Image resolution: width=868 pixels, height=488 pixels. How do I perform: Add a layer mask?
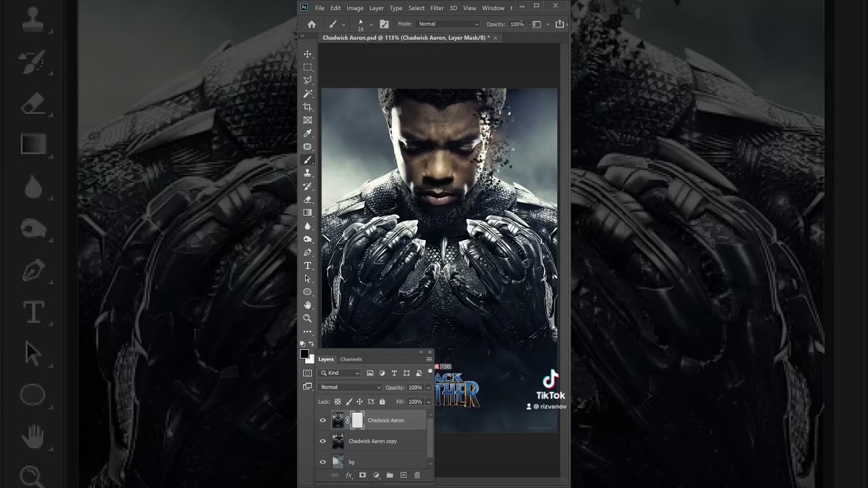(363, 475)
